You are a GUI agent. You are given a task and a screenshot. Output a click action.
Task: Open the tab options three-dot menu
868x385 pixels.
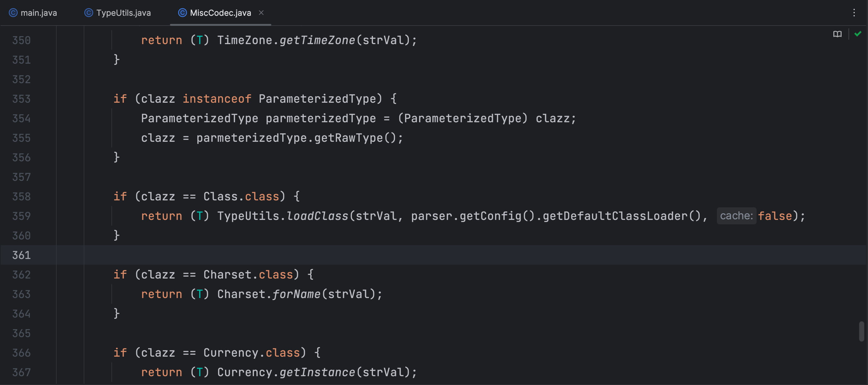coord(854,13)
